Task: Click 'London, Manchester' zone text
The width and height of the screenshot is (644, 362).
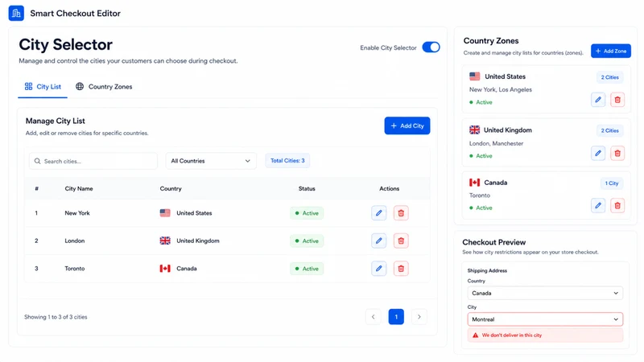Action: (496, 143)
